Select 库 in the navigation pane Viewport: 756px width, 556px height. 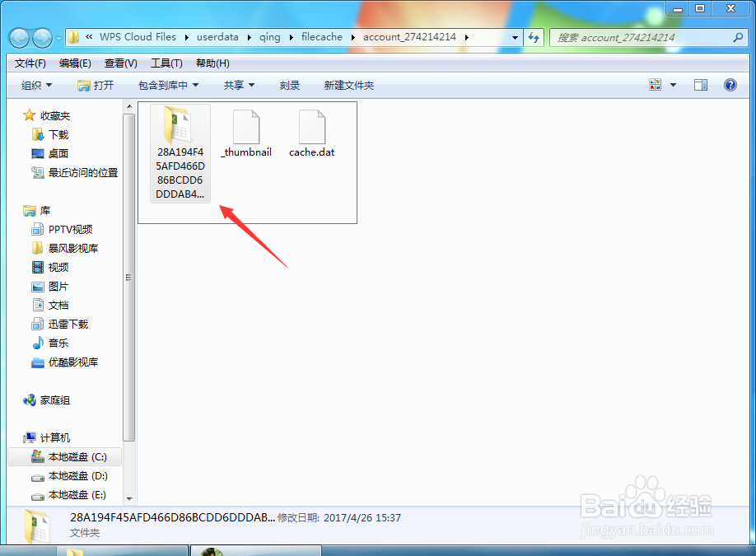(x=37, y=211)
